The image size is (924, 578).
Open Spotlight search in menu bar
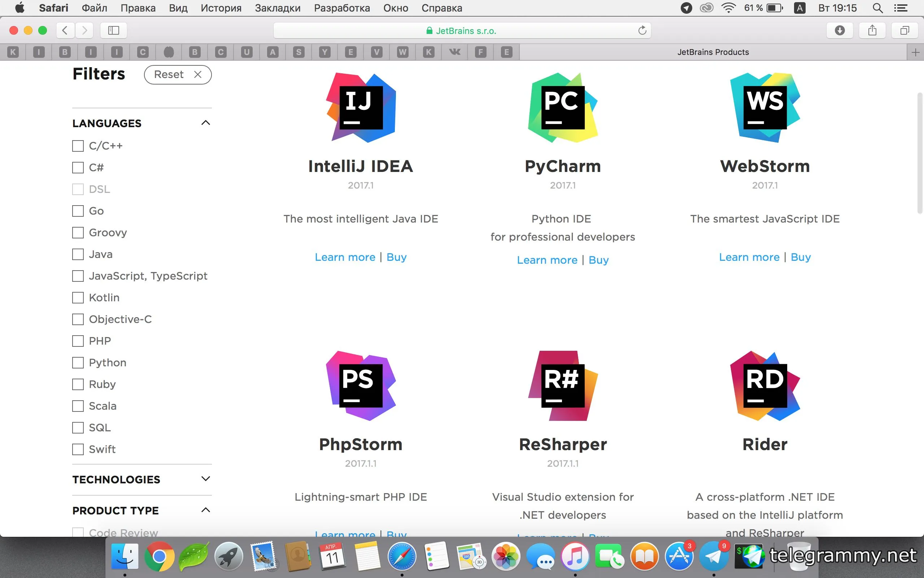coord(877,8)
